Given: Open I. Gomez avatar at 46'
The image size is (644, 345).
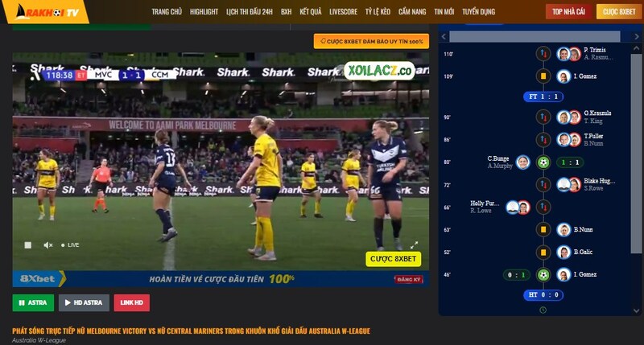Looking at the screenshot, I should [563, 274].
